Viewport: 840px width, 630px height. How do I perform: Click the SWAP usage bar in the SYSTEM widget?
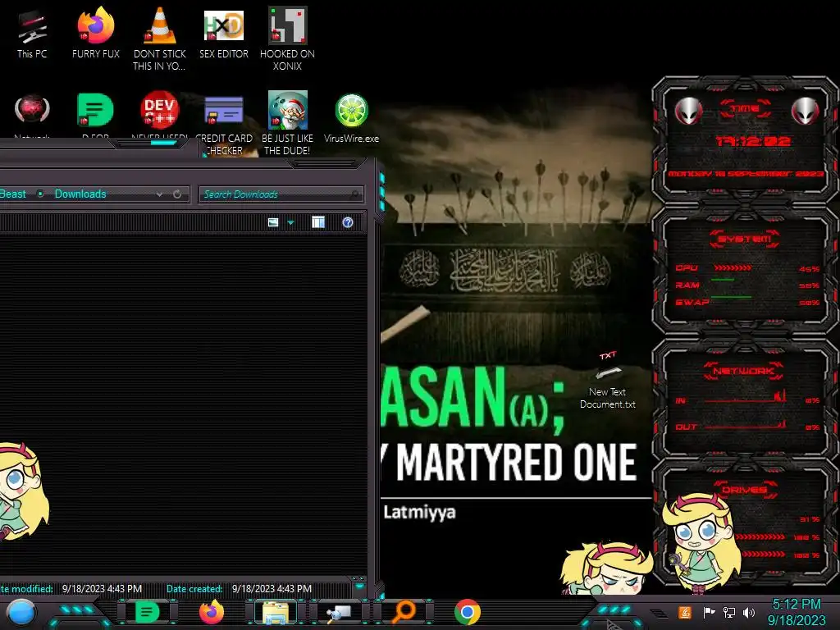731,297
